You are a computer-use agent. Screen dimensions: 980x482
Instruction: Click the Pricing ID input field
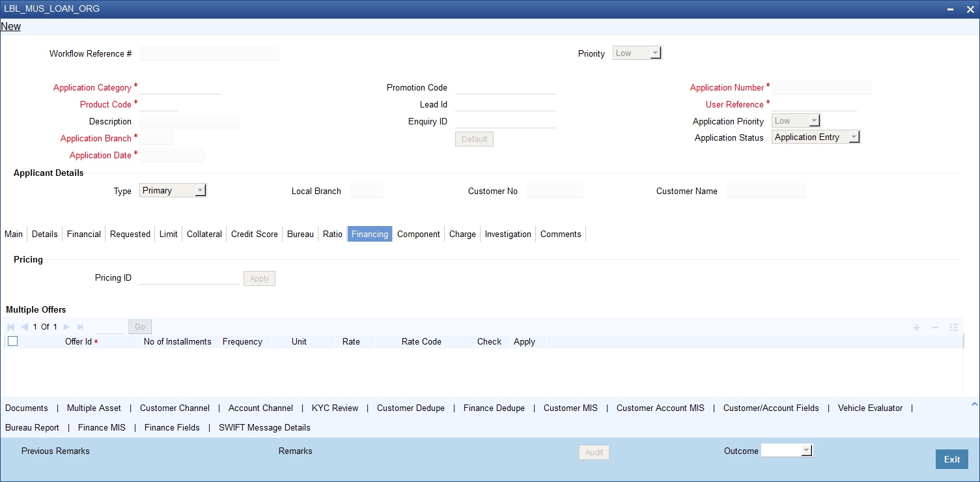190,278
